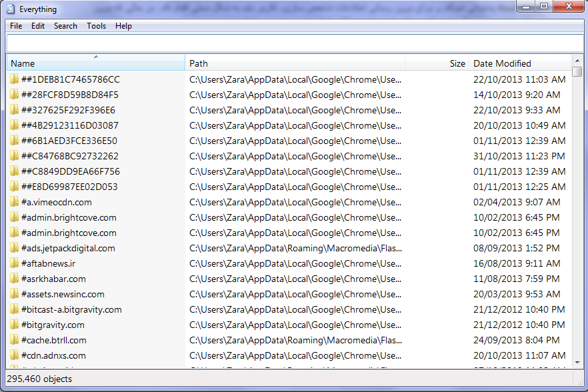Click the 295,460 objects status bar text
The width and height of the screenshot is (588, 392).
click(39, 379)
